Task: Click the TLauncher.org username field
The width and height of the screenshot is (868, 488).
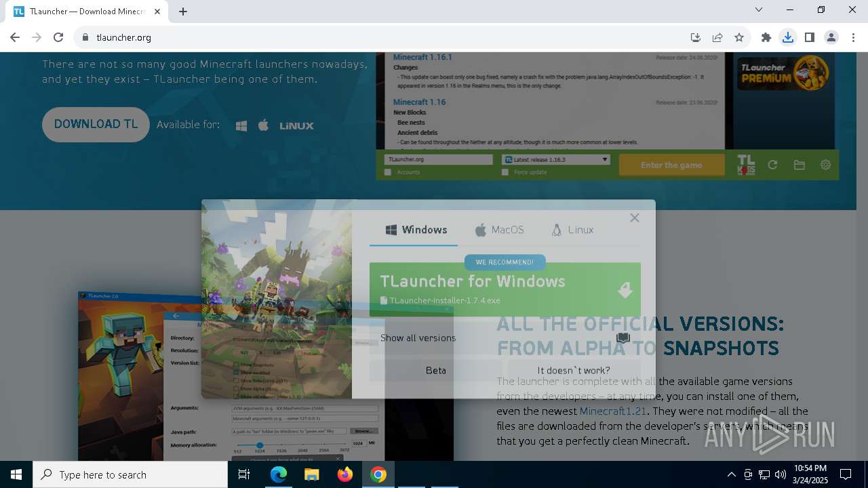Action: 438,160
